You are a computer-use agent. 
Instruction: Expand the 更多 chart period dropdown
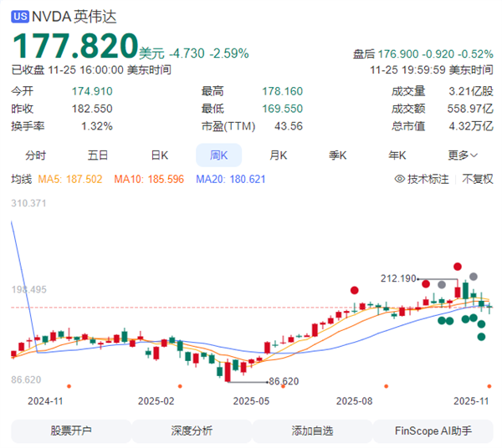click(463, 155)
